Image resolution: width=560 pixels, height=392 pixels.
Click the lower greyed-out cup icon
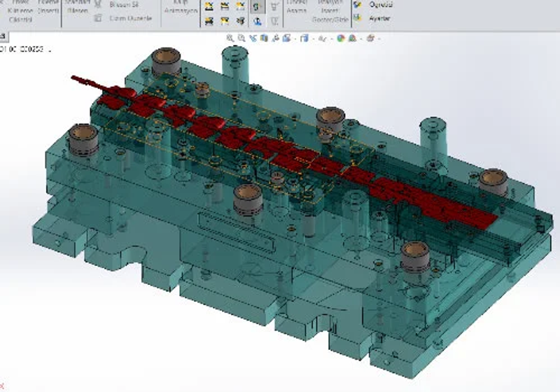tap(274, 22)
